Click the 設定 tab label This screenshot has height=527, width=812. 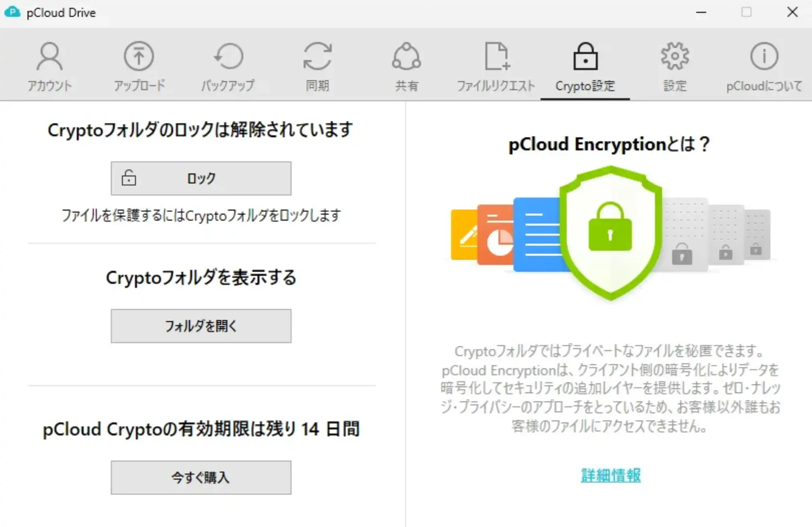[675, 85]
